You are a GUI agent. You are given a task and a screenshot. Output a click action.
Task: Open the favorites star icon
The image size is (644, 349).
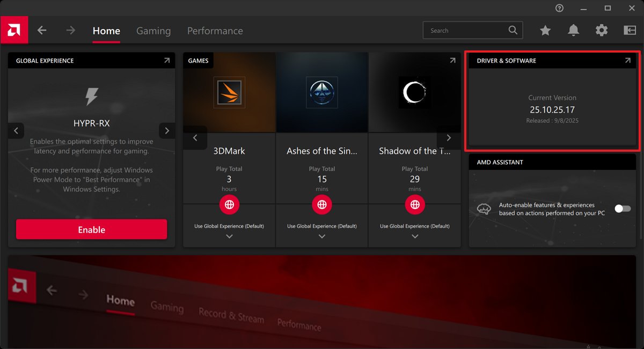545,31
